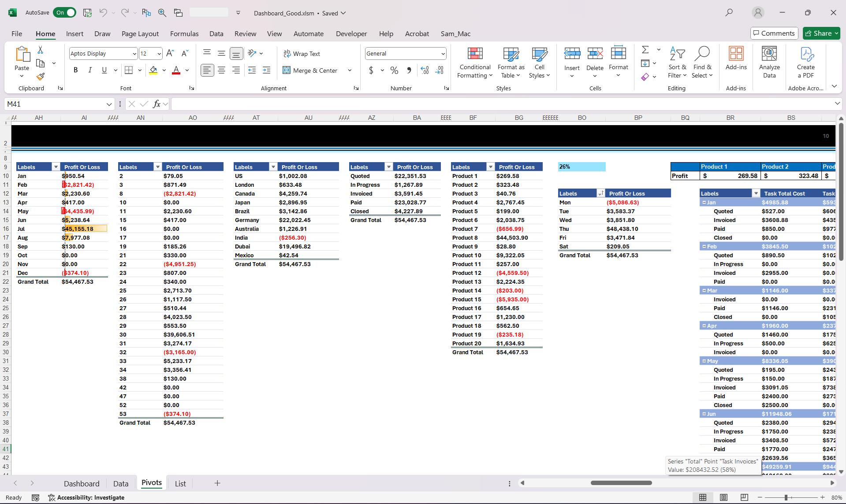Click the Center align icon
Image resolution: width=846 pixels, height=504 pixels.
pyautogui.click(x=221, y=70)
